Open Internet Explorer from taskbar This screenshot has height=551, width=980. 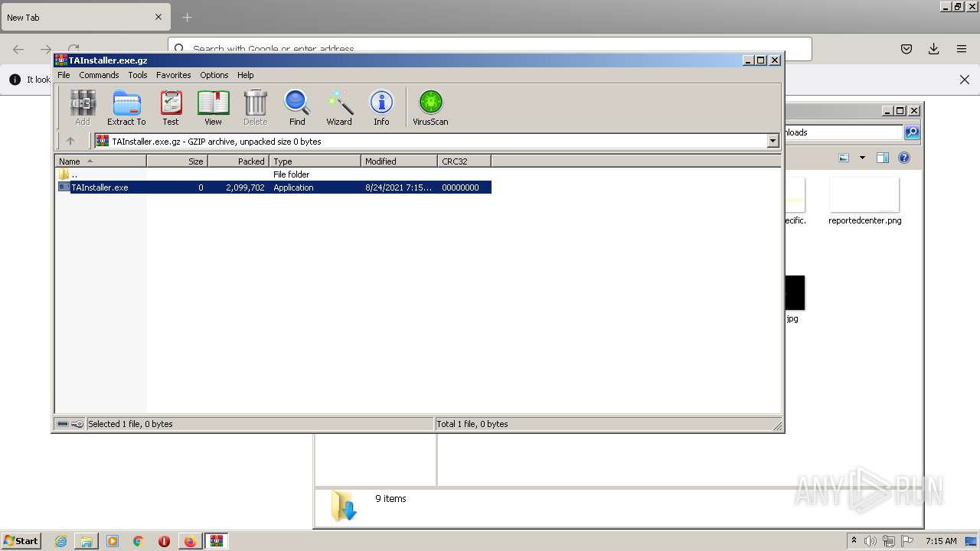(x=61, y=541)
